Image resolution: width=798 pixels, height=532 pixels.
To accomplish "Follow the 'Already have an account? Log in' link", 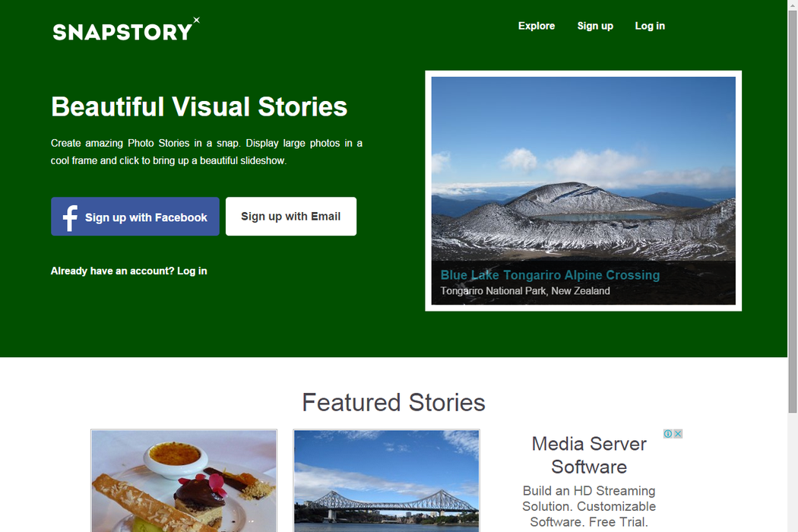I will [128, 271].
